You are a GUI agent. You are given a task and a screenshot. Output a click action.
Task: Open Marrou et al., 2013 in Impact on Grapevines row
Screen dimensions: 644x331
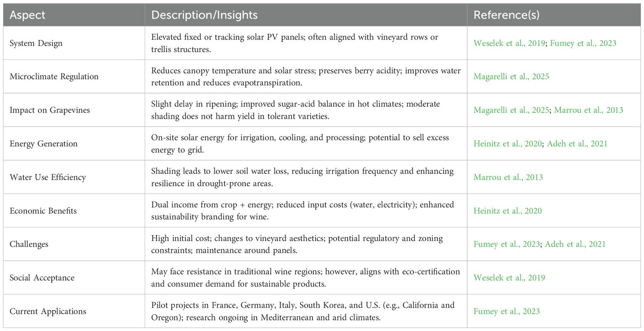click(x=589, y=110)
